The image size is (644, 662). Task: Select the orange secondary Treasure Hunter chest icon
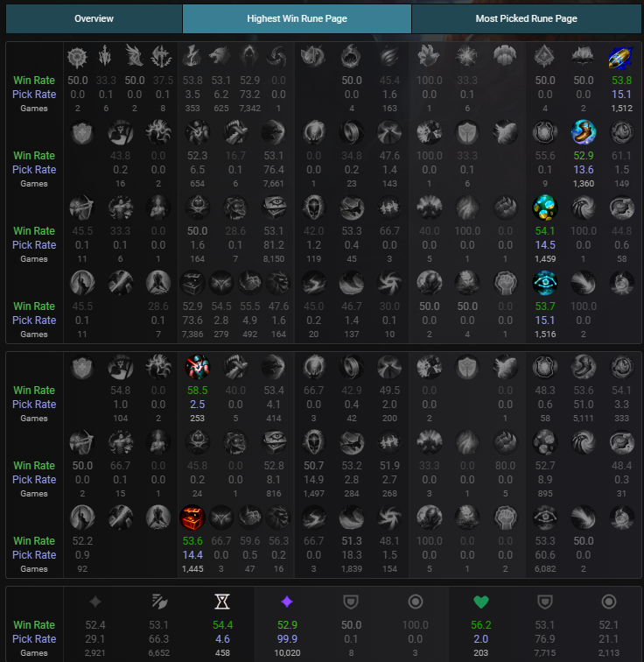coord(192,518)
